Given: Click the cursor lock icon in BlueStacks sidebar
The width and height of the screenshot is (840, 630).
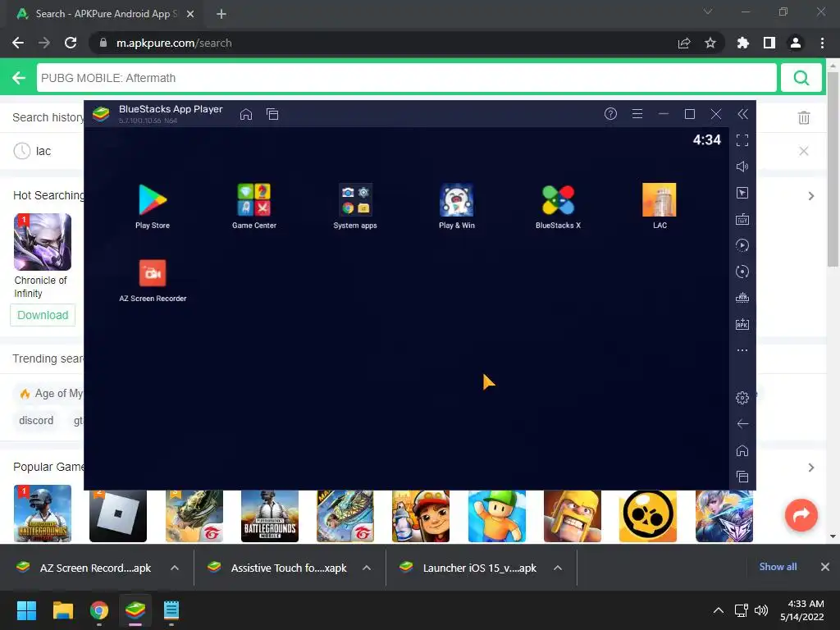Looking at the screenshot, I should [x=742, y=193].
